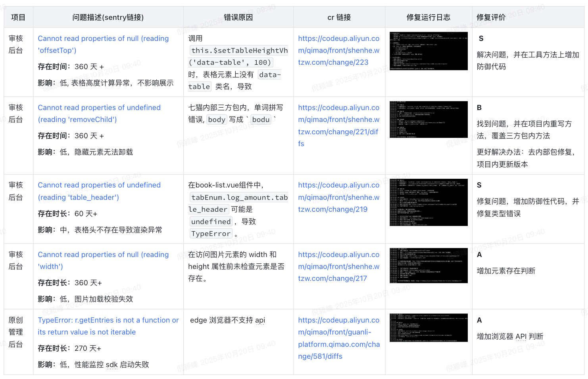588x379 pixels.
Task: Enlarge the log screenshot in the 'width' row
Action: pyautogui.click(x=429, y=266)
